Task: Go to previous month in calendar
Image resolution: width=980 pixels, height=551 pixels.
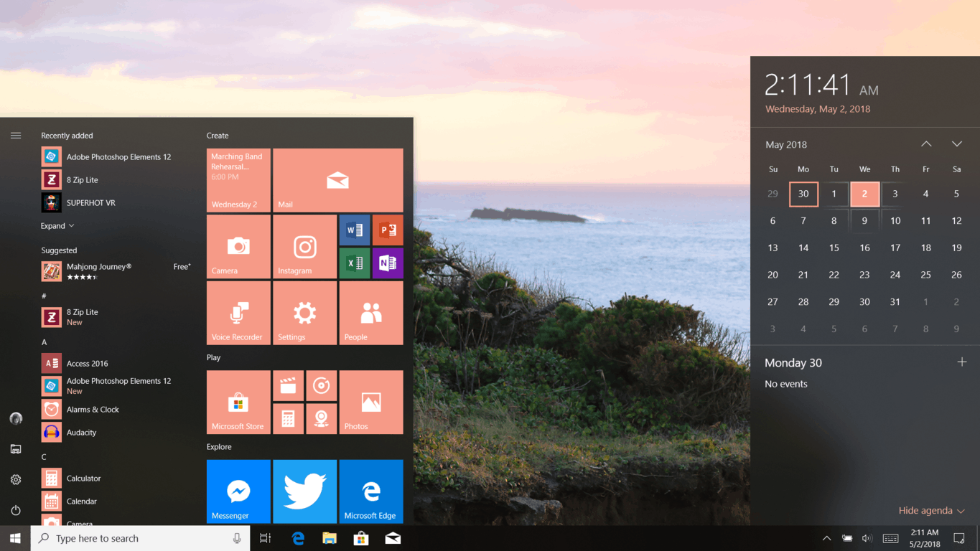Action: coord(926,144)
